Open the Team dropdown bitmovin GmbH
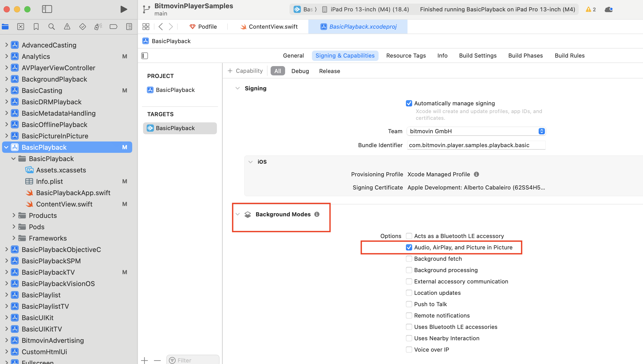643x364 pixels. point(476,131)
